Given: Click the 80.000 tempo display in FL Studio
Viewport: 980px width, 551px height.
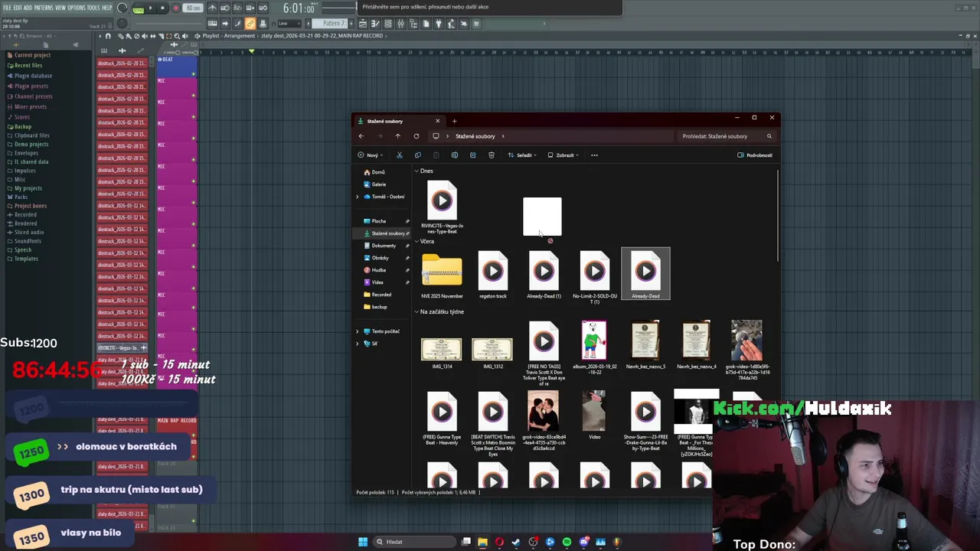Looking at the screenshot, I should click(193, 8).
